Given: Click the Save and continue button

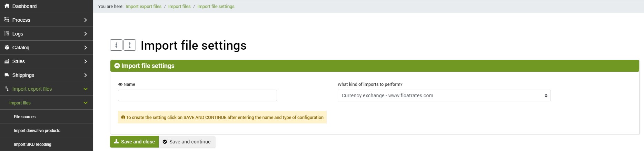Looking at the screenshot, I should [187, 142].
